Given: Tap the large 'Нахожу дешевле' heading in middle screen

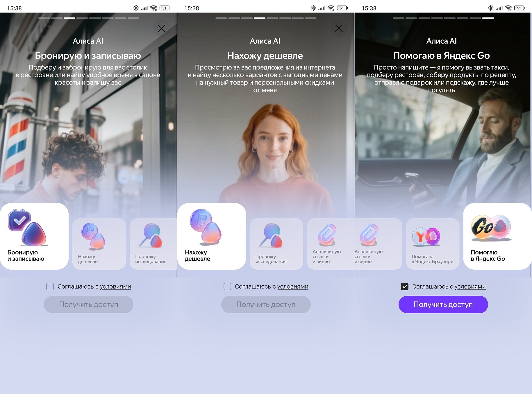Looking at the screenshot, I should click(x=265, y=55).
